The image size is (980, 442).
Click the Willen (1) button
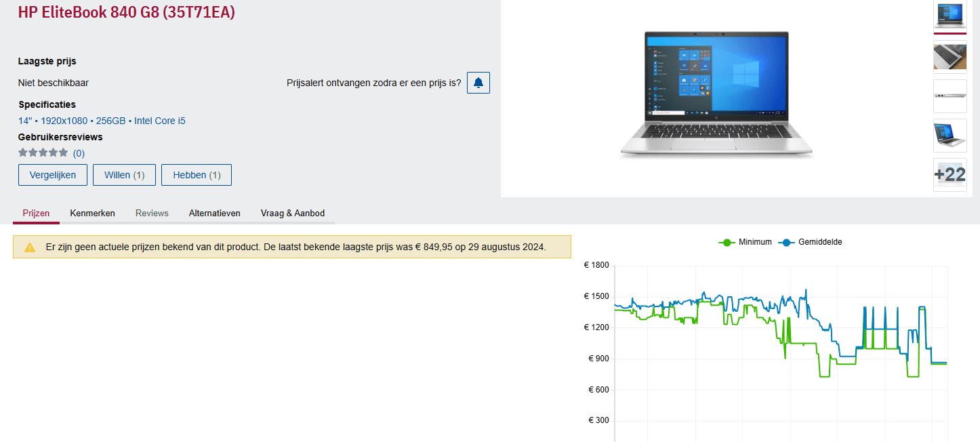click(124, 175)
